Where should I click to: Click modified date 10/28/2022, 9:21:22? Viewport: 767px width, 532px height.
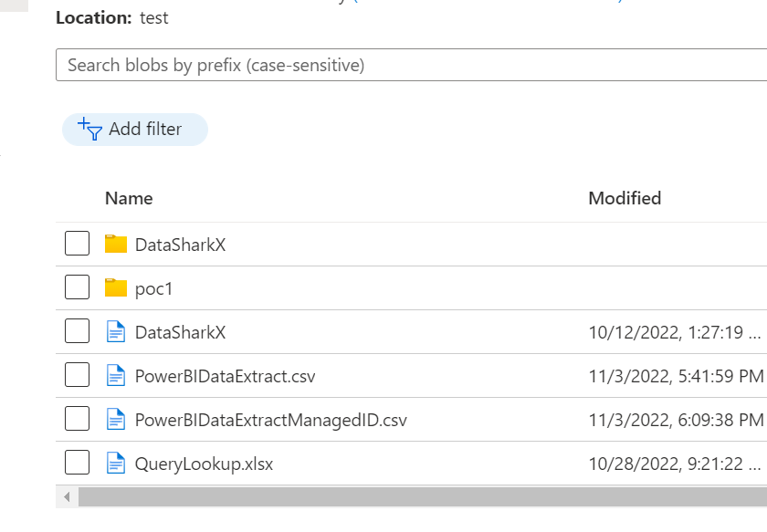point(675,464)
